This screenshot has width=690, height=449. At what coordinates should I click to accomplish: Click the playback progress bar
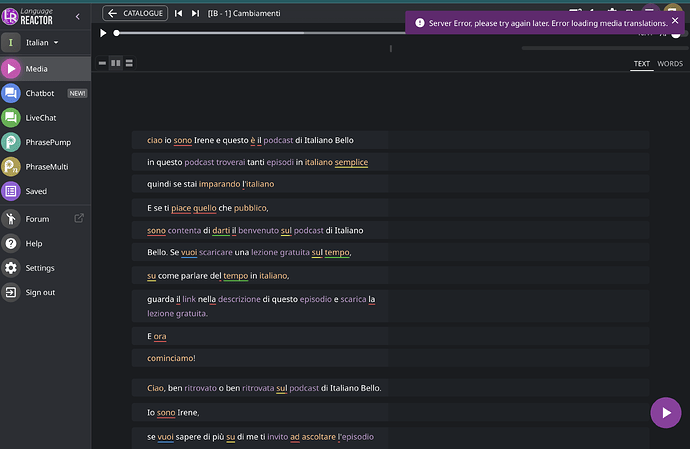click(260, 33)
